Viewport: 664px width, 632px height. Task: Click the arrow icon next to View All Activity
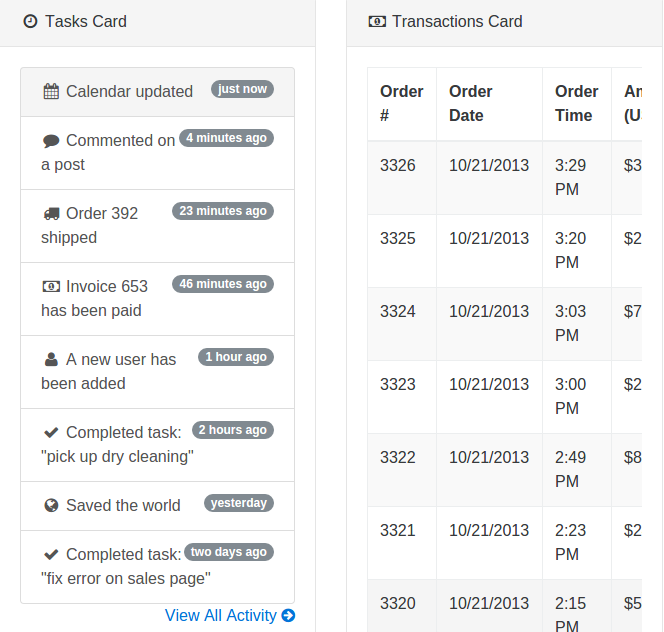coord(288,615)
